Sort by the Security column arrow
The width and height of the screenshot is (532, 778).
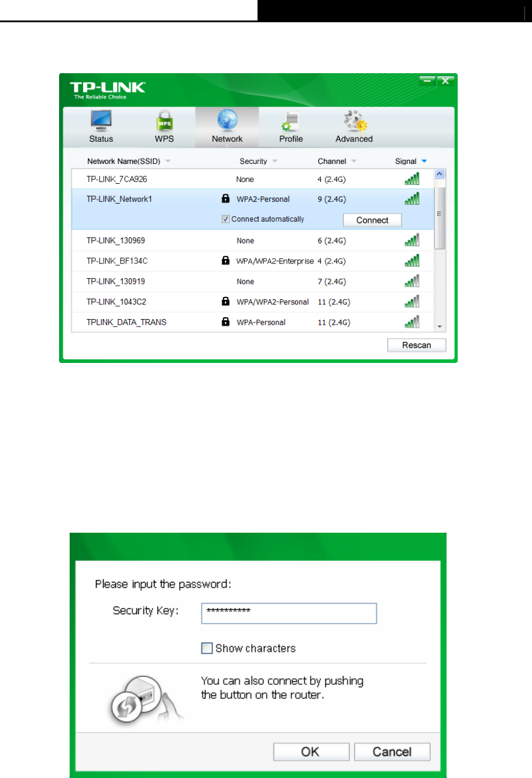click(x=274, y=161)
